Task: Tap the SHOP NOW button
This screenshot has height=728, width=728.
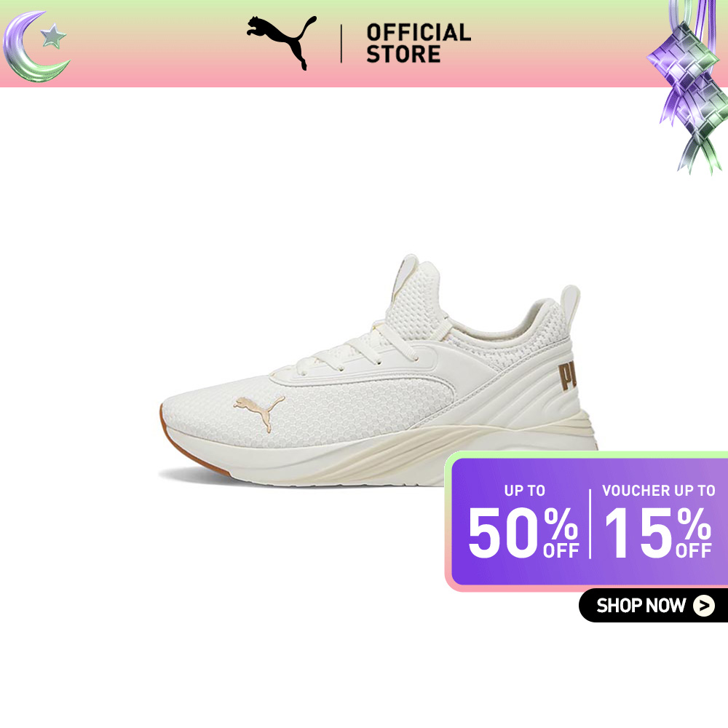Action: pos(653,606)
